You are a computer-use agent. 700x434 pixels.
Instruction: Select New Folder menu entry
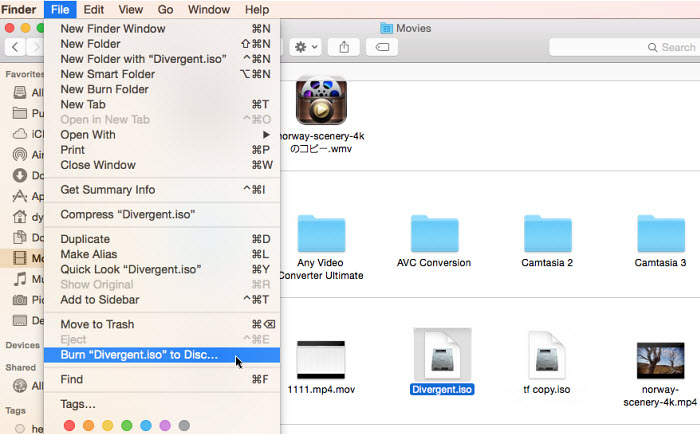click(162, 44)
